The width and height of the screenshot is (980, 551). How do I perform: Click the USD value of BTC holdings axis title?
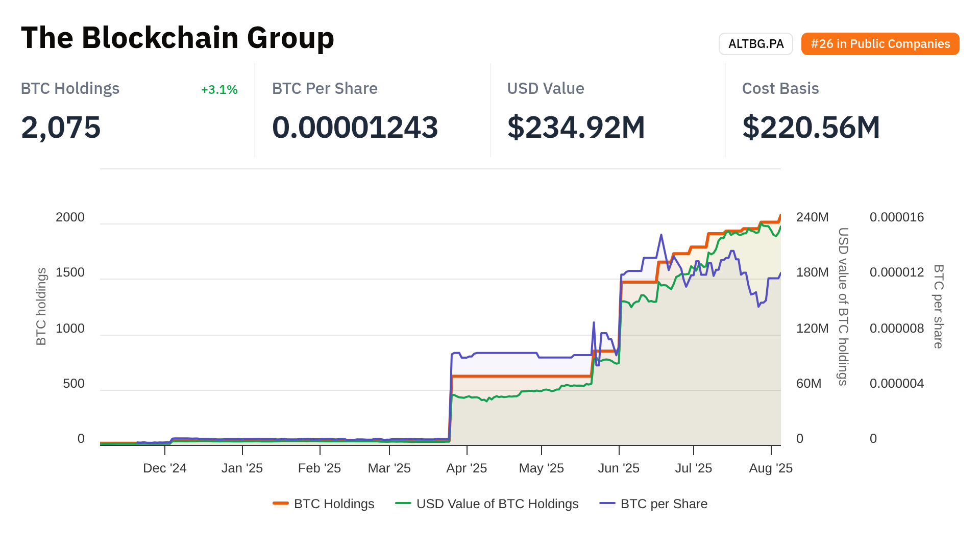pyautogui.click(x=843, y=307)
